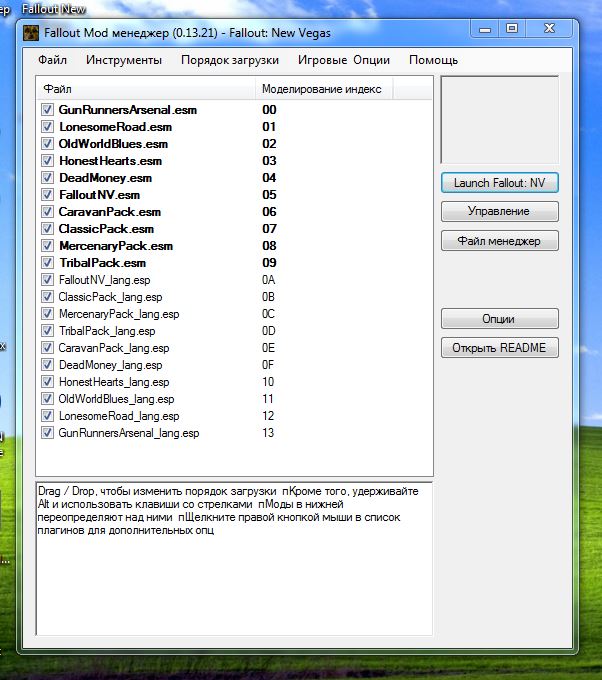This screenshot has height=680, width=602.
Task: Select FalloutNV.esm file name
Action: 99,195
